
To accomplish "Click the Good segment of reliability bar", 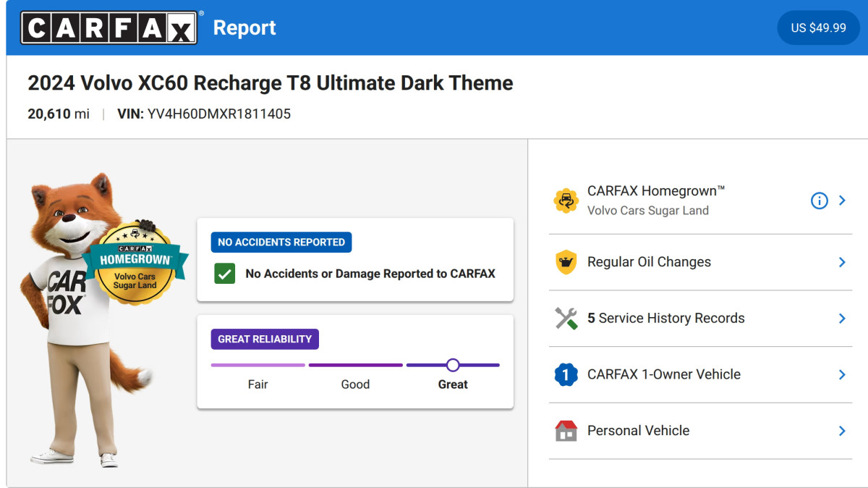I will tap(356, 365).
